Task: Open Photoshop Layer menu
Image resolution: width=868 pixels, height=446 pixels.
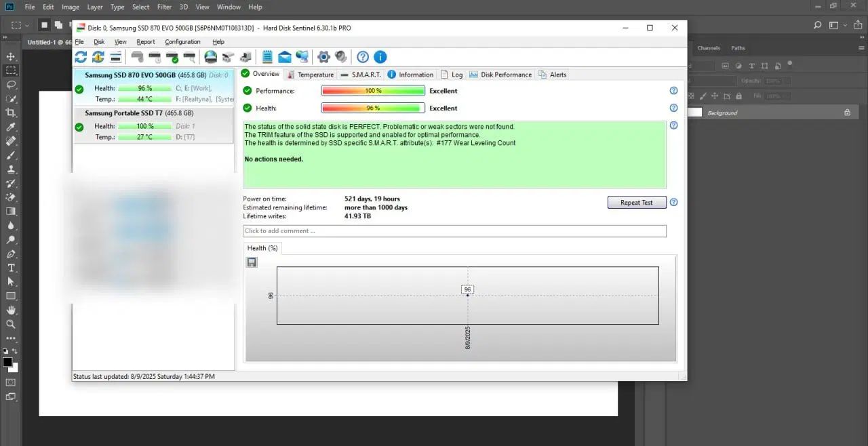Action: click(96, 7)
